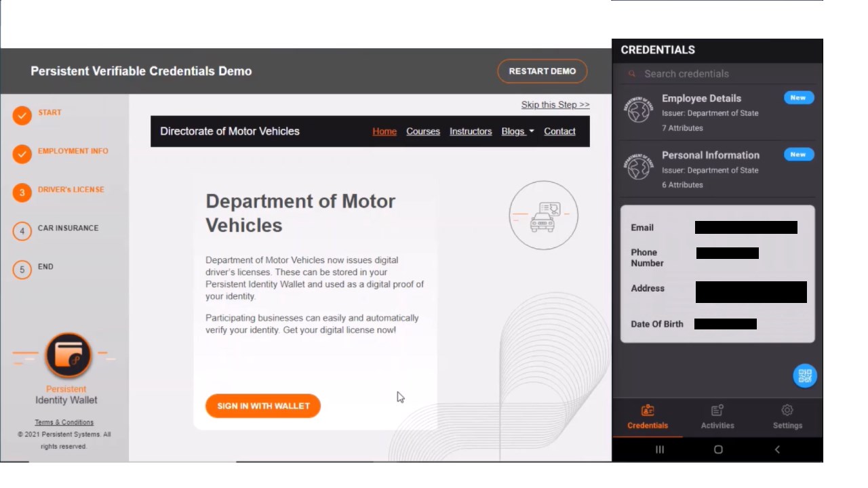The width and height of the screenshot is (868, 488).
Task: Click the Email attribute label
Action: 642,228
